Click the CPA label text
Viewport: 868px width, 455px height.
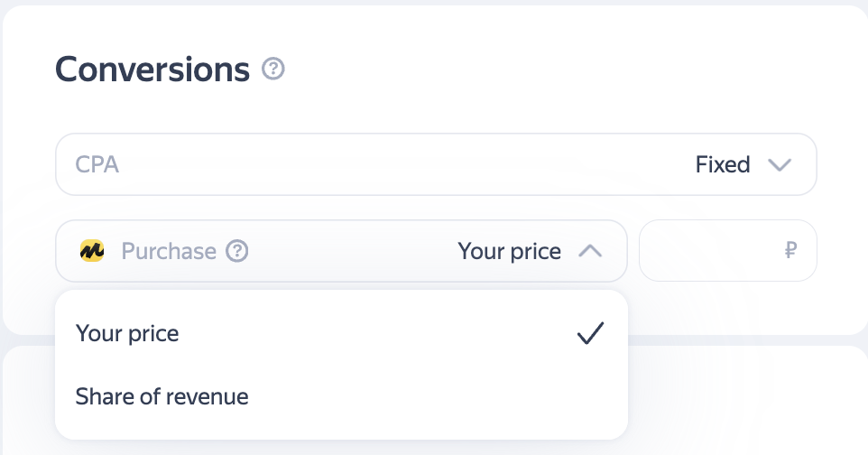coord(97,165)
